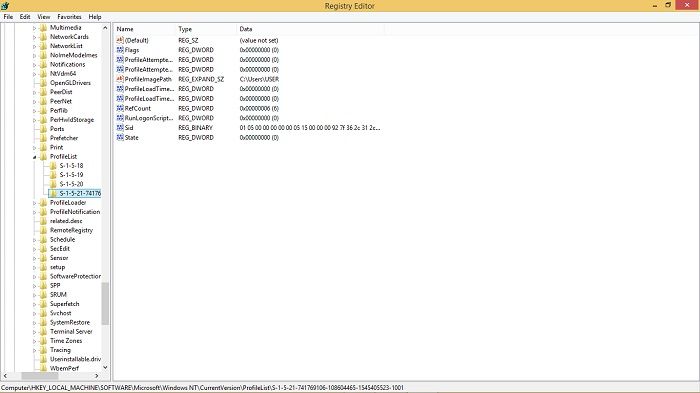This screenshot has height=393, width=700.
Task: Click the registry path in the status bar
Action: click(x=202, y=388)
